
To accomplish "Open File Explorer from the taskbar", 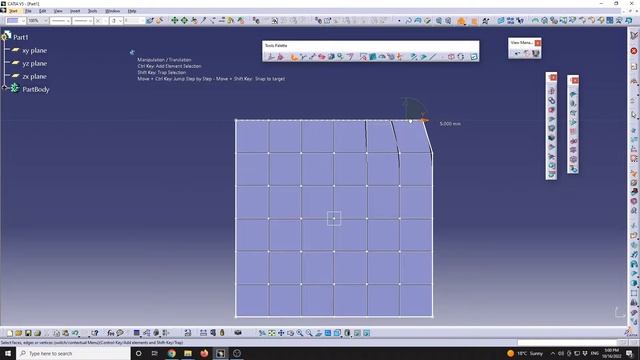I will [x=188, y=353].
